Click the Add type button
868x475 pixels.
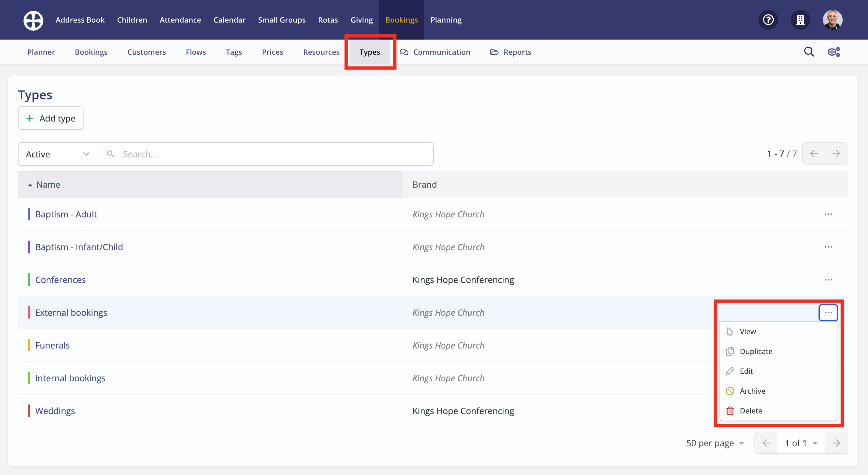[50, 118]
